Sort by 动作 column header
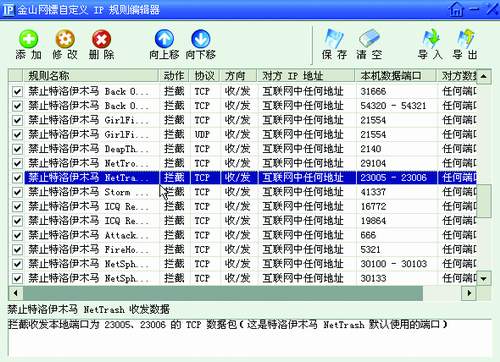 pyautogui.click(x=174, y=76)
